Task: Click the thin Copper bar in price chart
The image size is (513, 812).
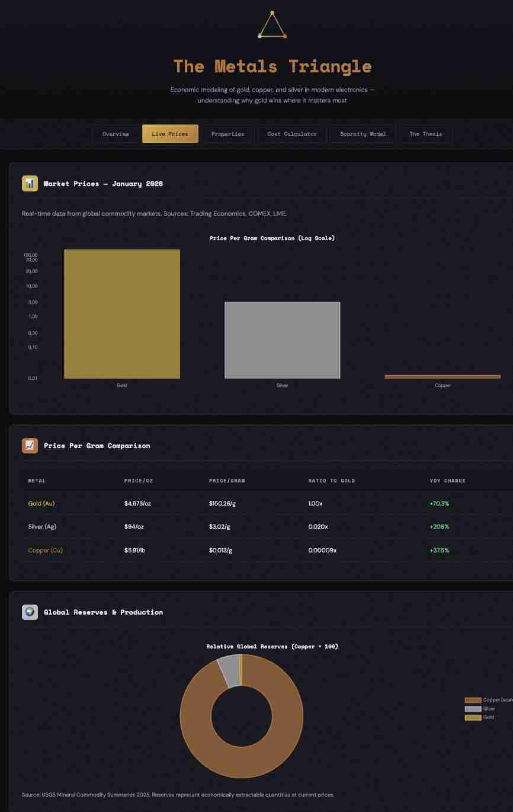Action: [x=443, y=376]
